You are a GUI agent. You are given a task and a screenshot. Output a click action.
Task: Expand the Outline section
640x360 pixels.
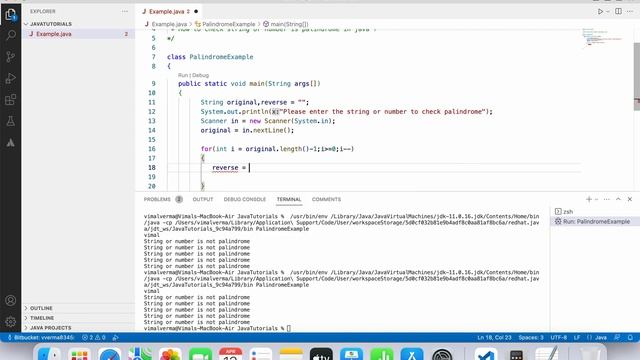41,308
